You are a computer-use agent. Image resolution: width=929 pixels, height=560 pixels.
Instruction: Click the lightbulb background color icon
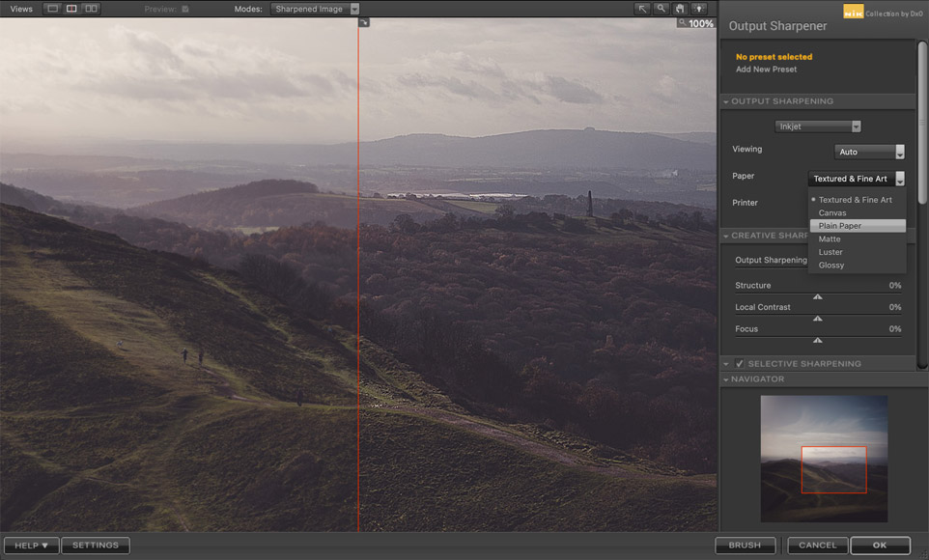pyautogui.click(x=698, y=9)
